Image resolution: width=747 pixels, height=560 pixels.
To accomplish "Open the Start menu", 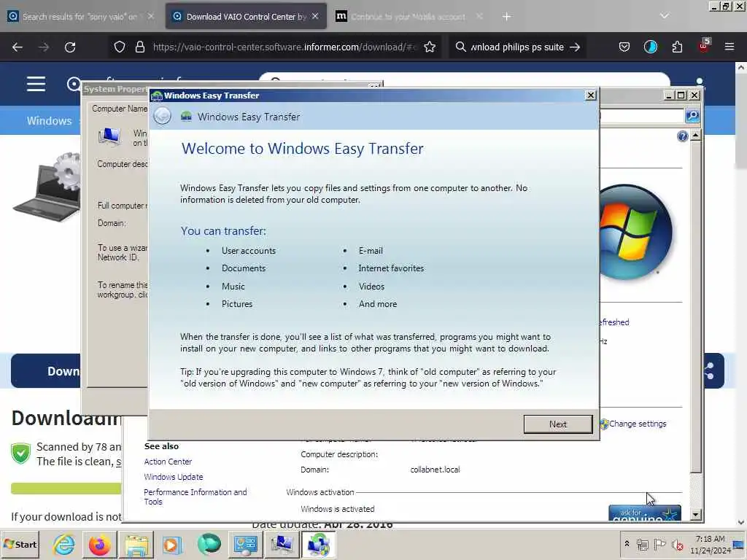I will click(20, 544).
